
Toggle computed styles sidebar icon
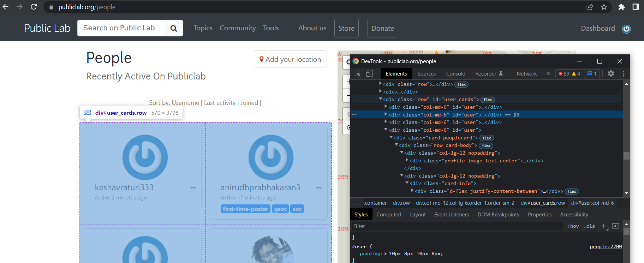tap(616, 226)
